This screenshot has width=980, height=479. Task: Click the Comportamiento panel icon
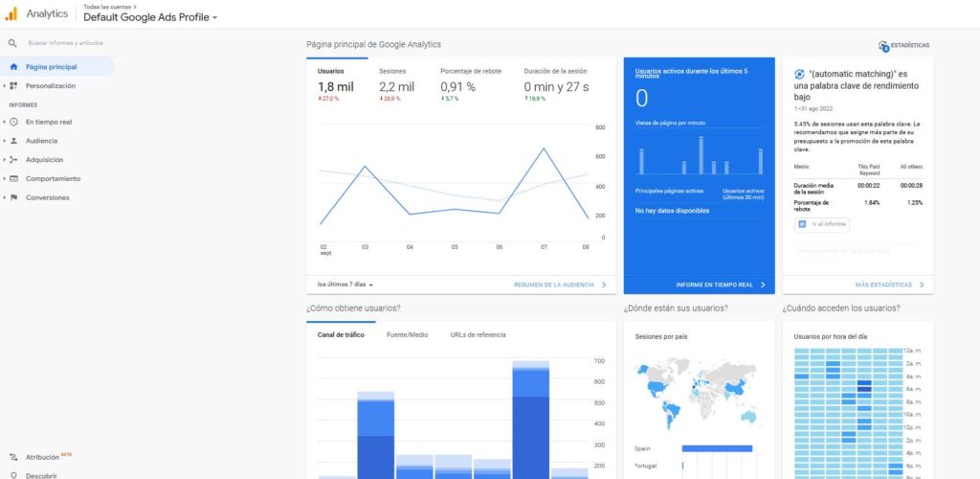click(13, 179)
